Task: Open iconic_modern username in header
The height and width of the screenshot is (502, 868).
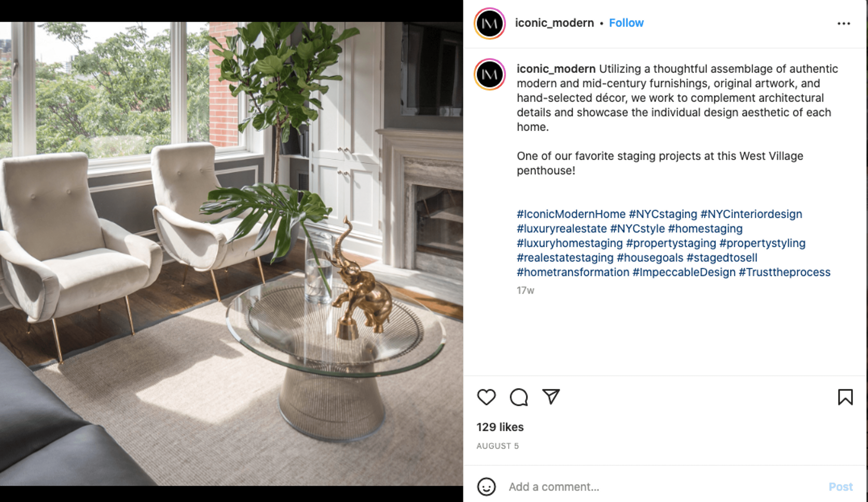Action: tap(554, 23)
